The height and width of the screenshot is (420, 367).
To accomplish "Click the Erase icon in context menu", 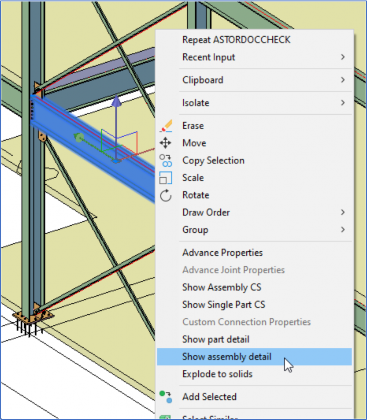I will [166, 126].
